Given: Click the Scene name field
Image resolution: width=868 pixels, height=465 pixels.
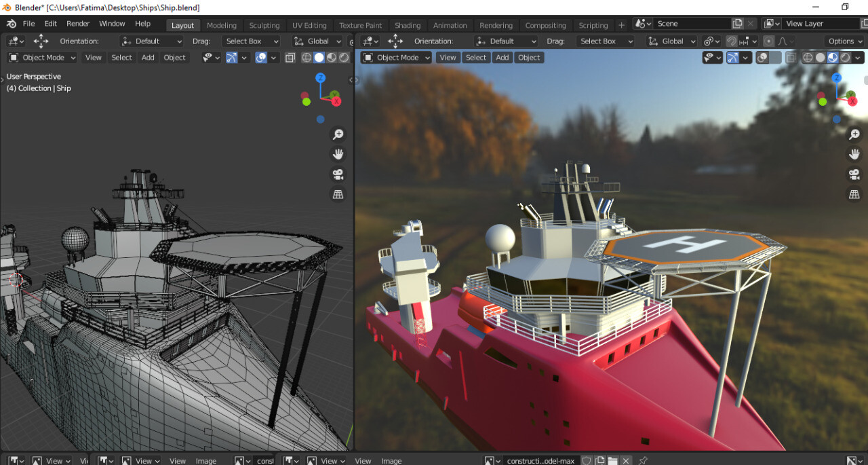Looking at the screenshot, I should click(x=692, y=24).
